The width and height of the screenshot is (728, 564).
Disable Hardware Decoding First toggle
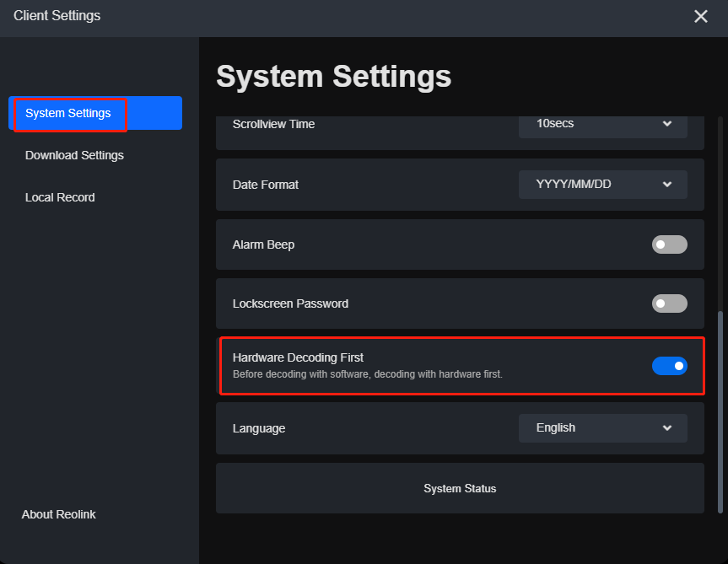click(670, 366)
